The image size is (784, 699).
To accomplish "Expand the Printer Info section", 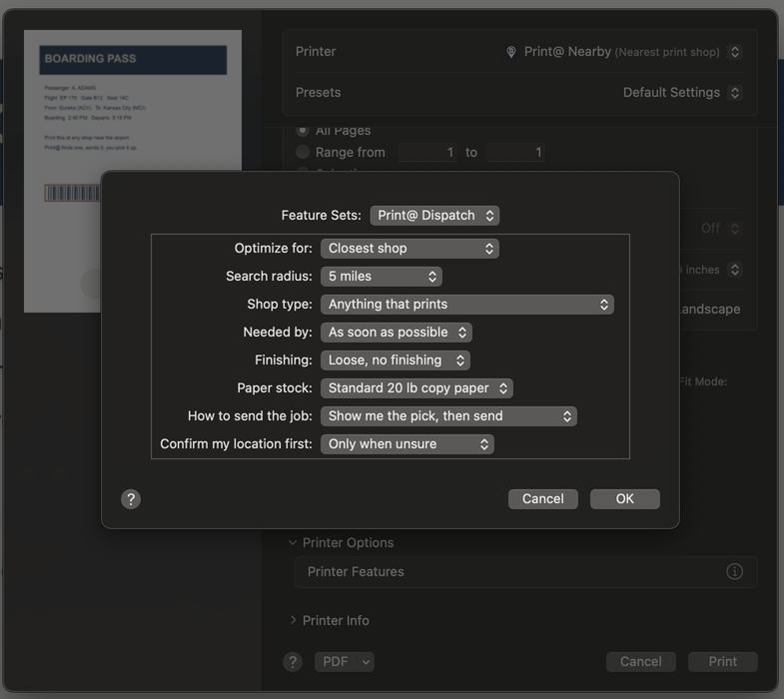I will point(293,620).
